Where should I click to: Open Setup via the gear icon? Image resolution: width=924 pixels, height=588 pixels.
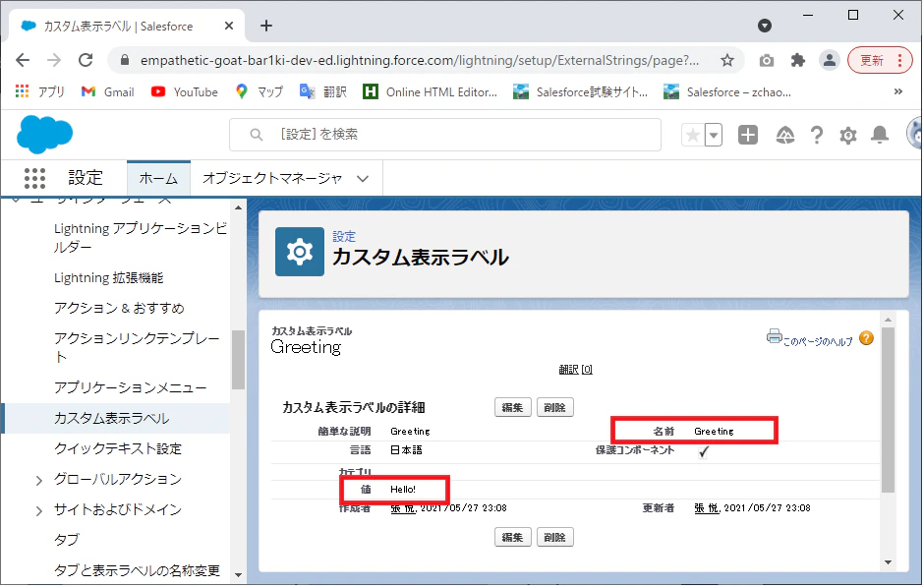[847, 135]
